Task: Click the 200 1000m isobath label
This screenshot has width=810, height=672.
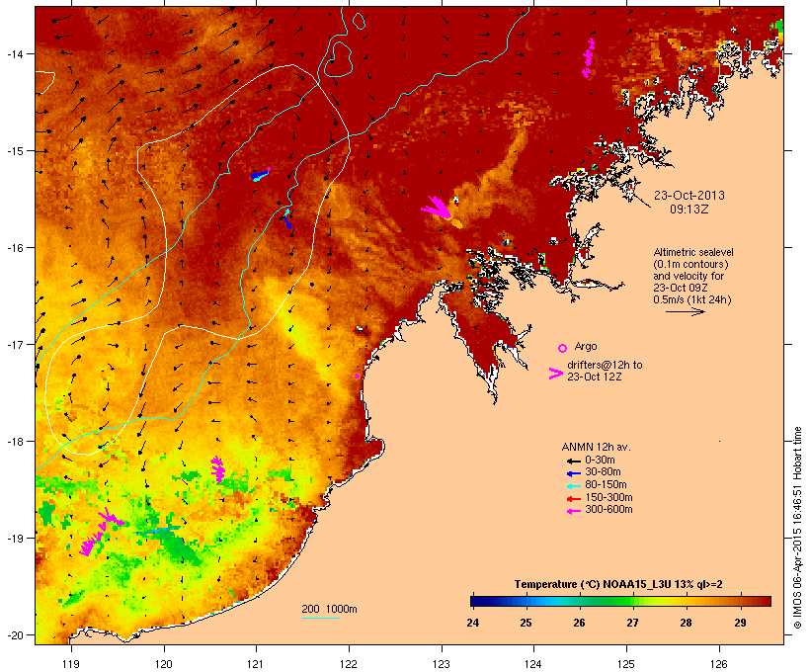Action: point(329,609)
